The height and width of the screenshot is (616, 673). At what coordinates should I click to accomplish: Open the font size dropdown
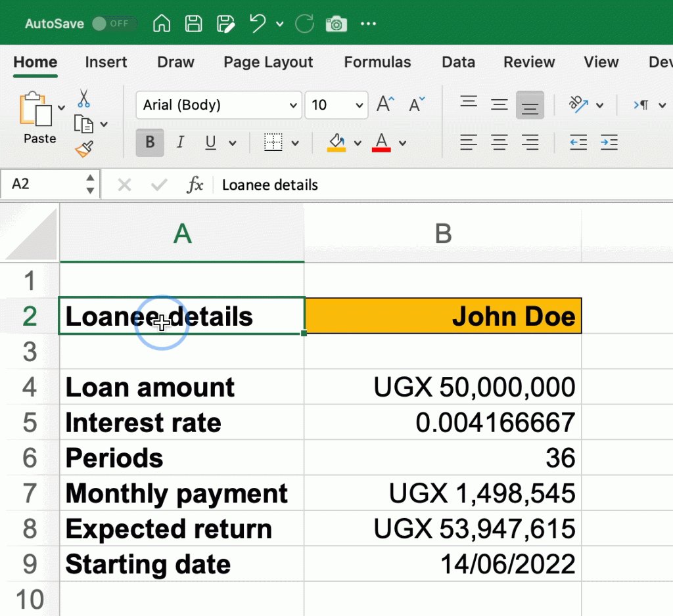359,105
